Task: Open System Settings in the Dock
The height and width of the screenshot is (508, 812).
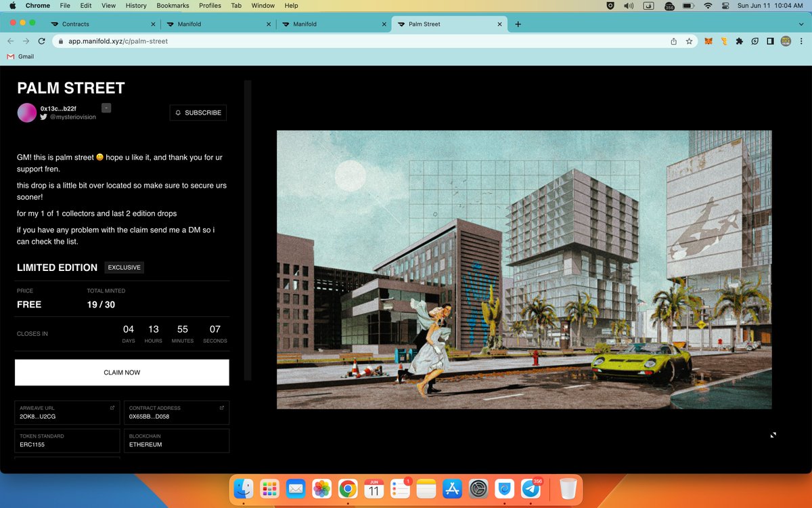Action: pos(478,488)
